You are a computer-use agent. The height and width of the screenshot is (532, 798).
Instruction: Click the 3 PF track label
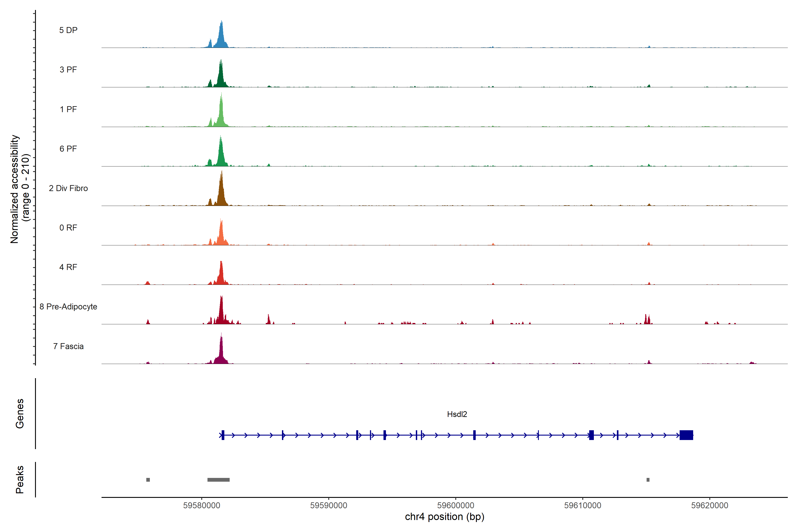[68, 70]
